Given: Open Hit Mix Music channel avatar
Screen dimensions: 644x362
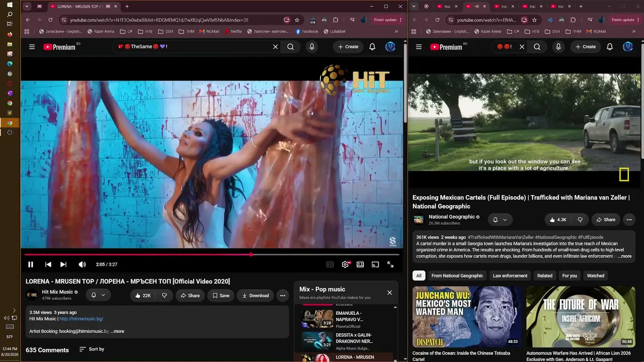Looking at the screenshot, I should click(x=32, y=295).
